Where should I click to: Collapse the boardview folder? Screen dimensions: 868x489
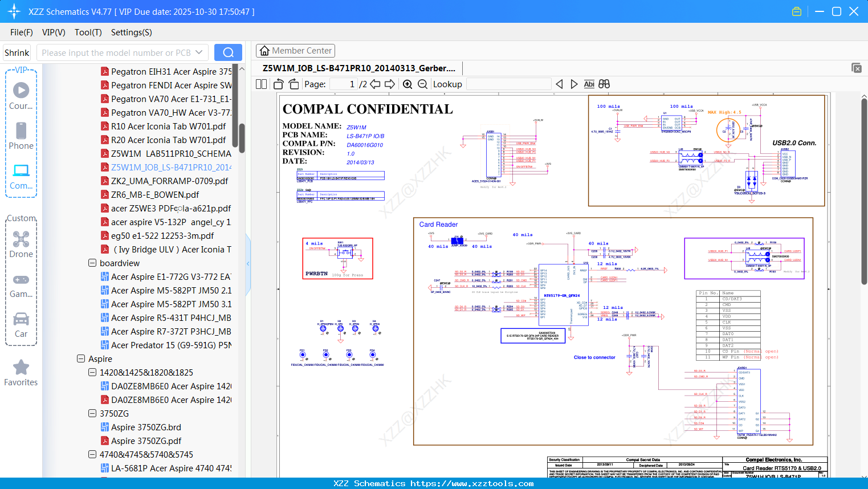pyautogui.click(x=92, y=263)
